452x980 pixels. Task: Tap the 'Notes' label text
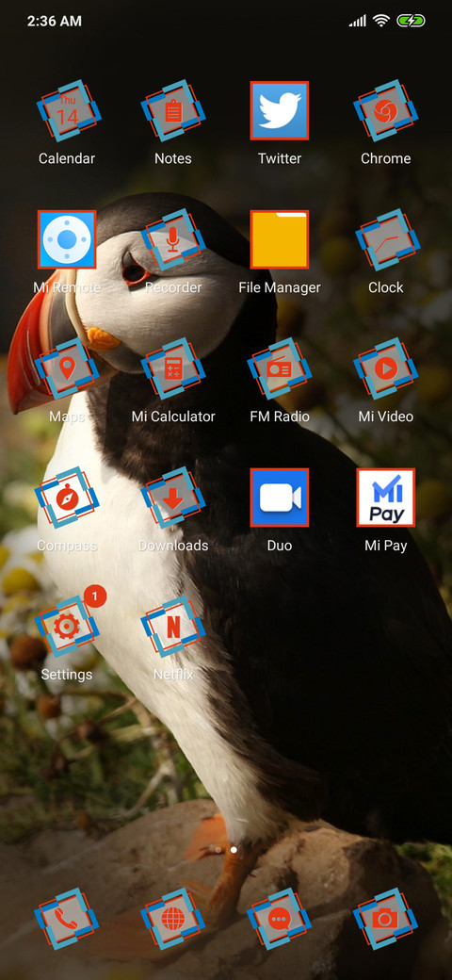[x=173, y=158]
